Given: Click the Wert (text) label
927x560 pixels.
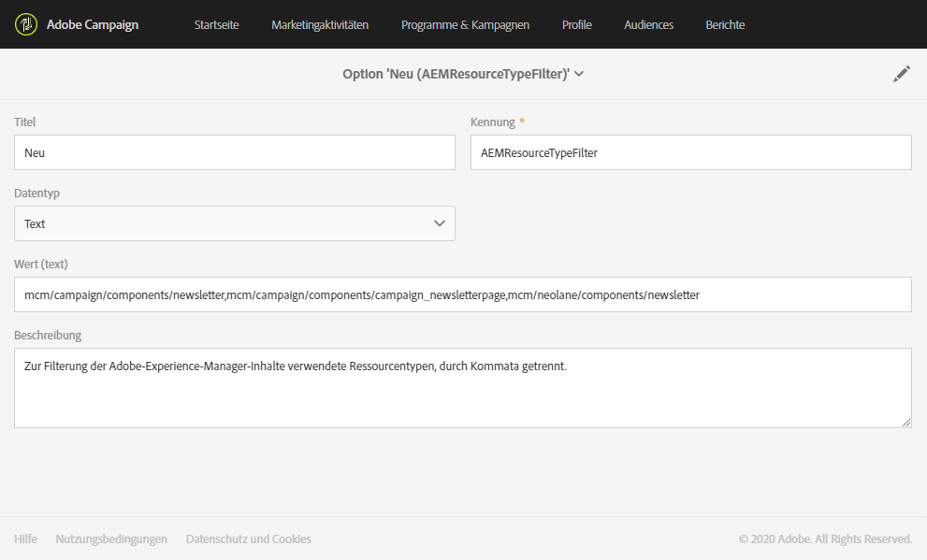Looking at the screenshot, I should click(41, 264).
